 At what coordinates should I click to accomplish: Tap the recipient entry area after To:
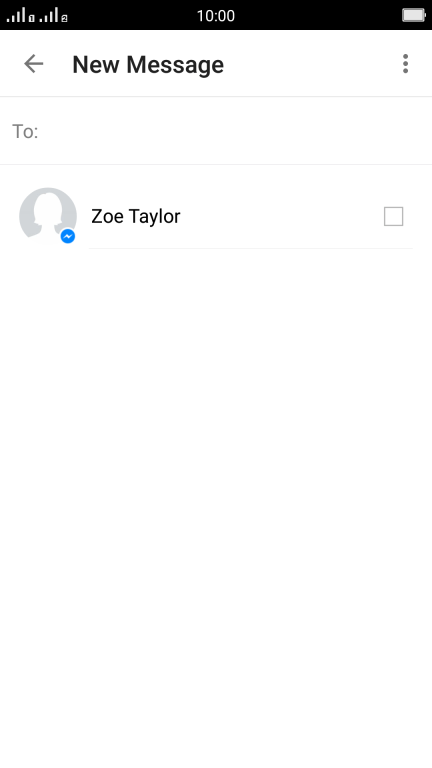pos(235,131)
